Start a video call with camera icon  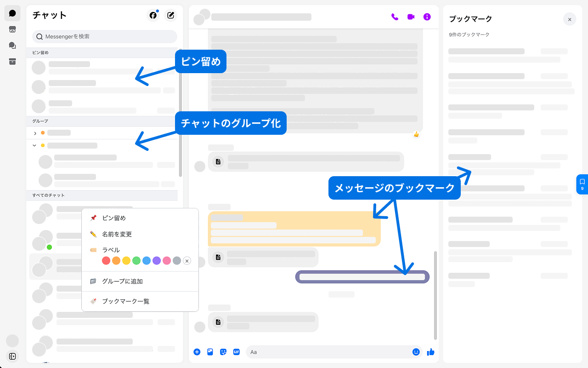click(x=411, y=17)
